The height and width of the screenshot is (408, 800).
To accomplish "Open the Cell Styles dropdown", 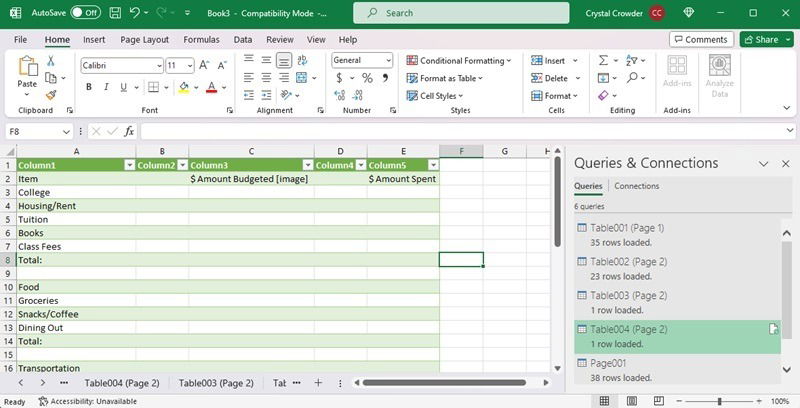I will pyautogui.click(x=435, y=95).
